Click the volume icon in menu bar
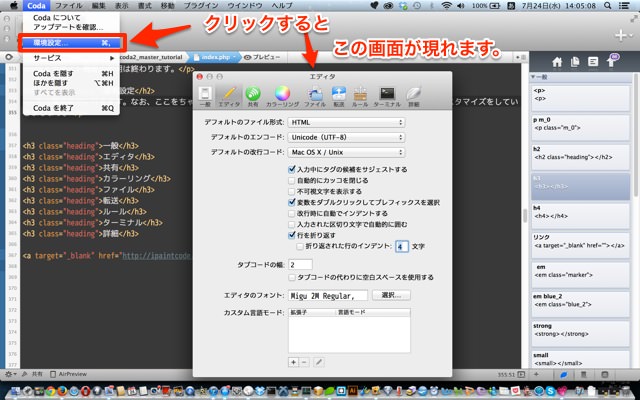The height and width of the screenshot is (400, 640). [x=461, y=6]
